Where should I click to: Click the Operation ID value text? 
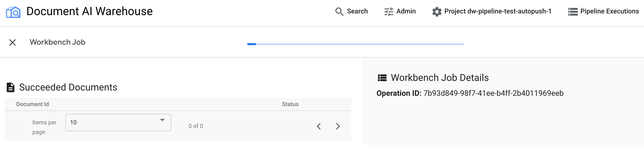click(493, 93)
